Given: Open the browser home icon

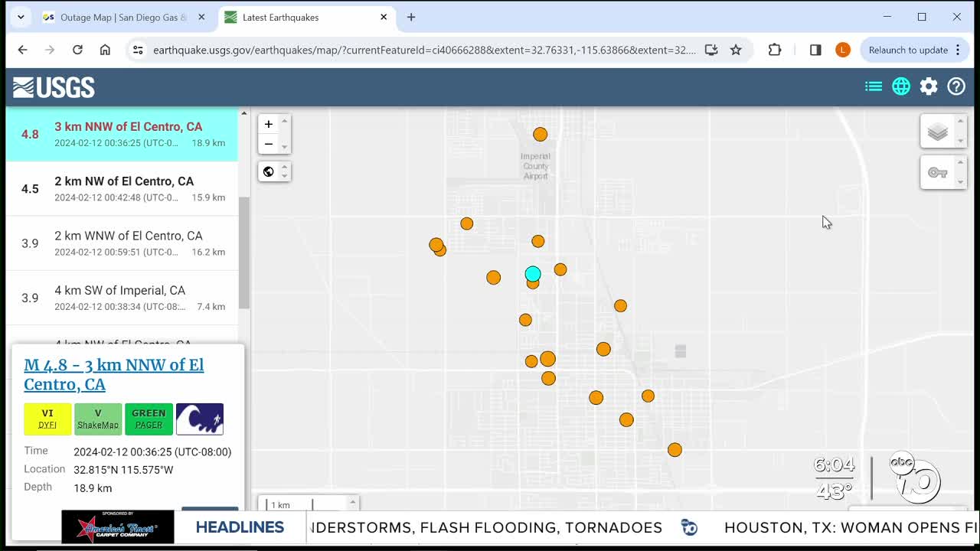Looking at the screenshot, I should pyautogui.click(x=105, y=50).
